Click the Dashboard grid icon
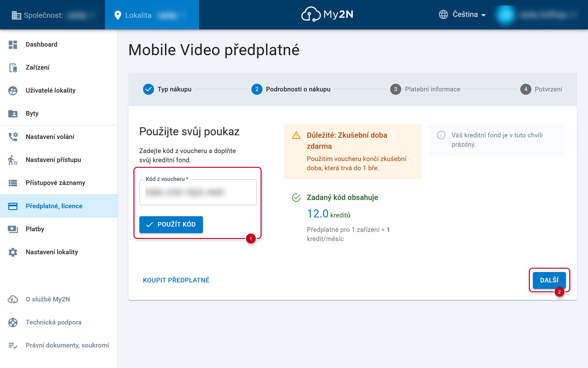This screenshot has height=368, width=588. pos(13,44)
